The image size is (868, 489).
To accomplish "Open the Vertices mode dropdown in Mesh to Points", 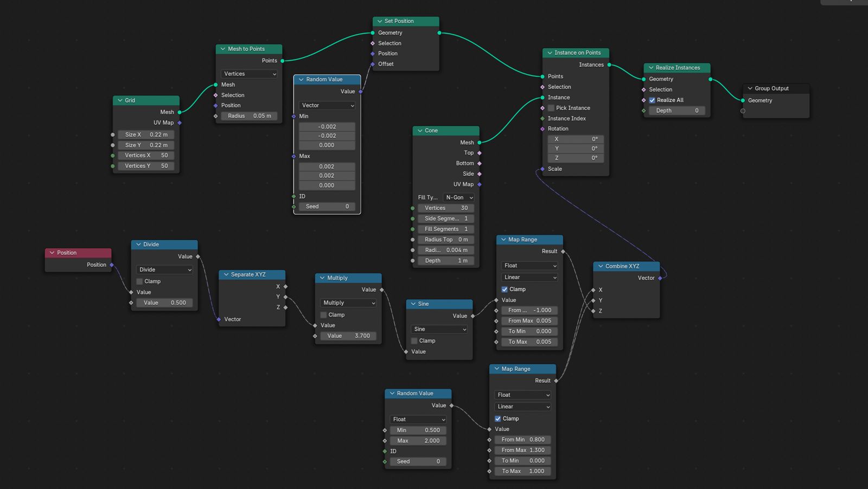I will 250,74.
